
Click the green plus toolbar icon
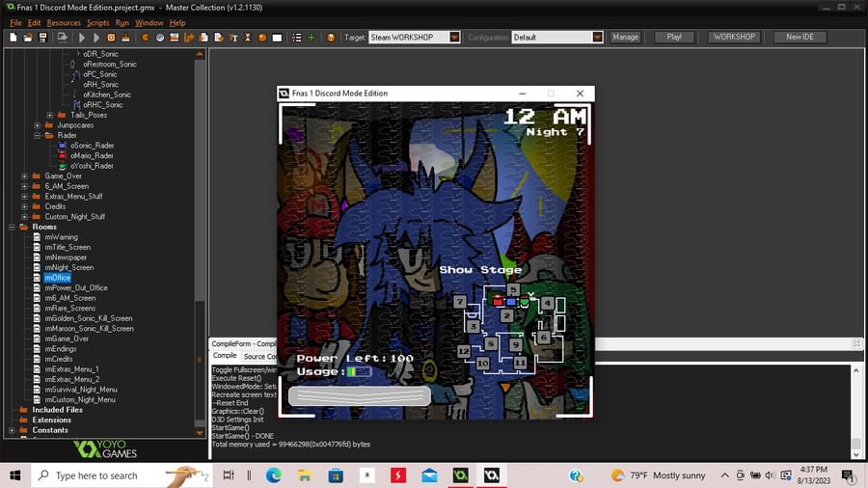312,38
